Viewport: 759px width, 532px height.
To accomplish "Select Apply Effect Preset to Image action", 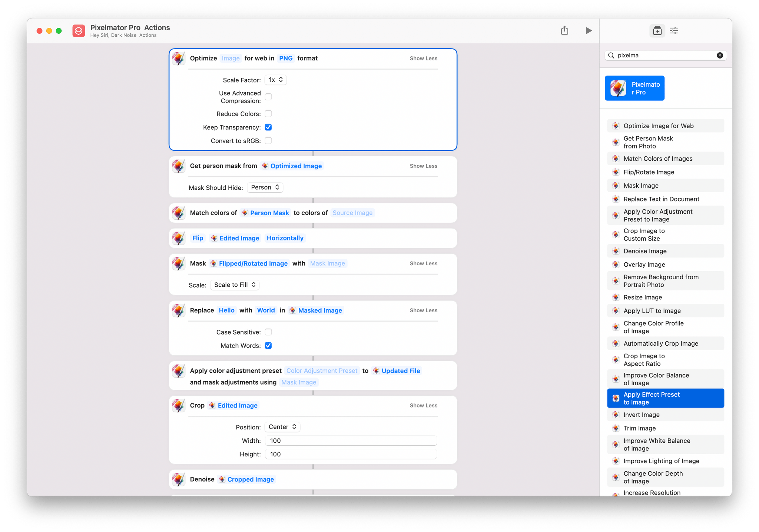I will point(666,398).
